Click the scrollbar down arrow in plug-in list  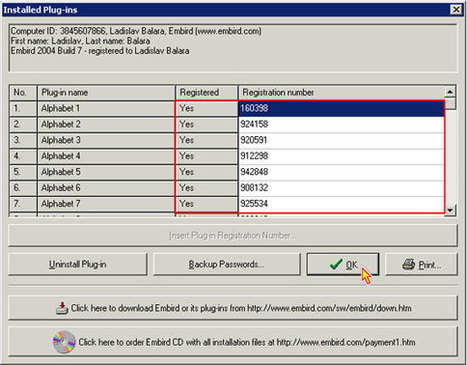coord(450,210)
